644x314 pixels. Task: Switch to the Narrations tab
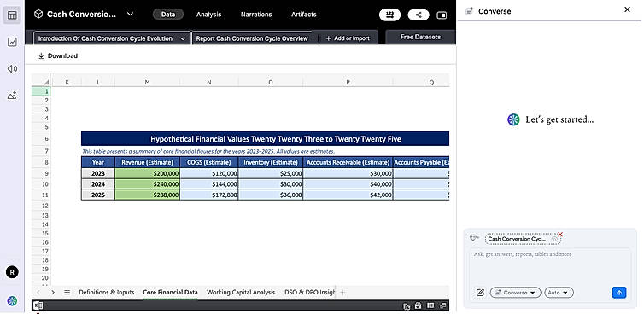coord(256,15)
